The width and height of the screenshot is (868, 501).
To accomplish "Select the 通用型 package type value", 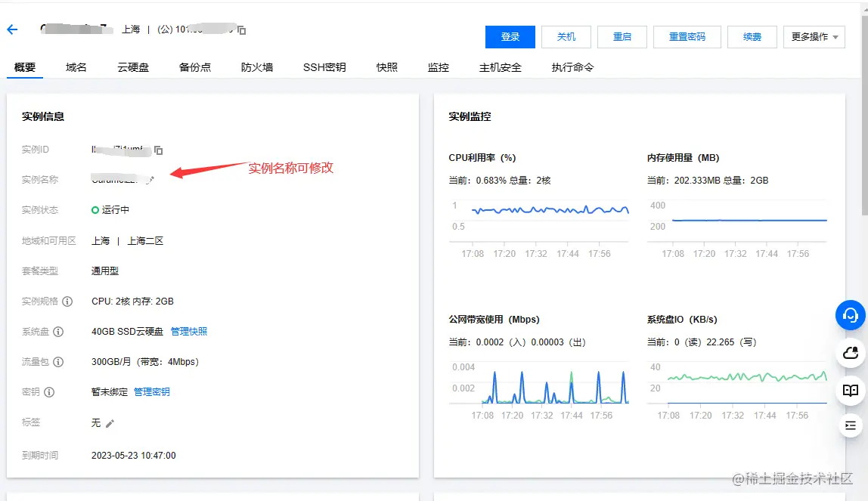I will tap(105, 271).
